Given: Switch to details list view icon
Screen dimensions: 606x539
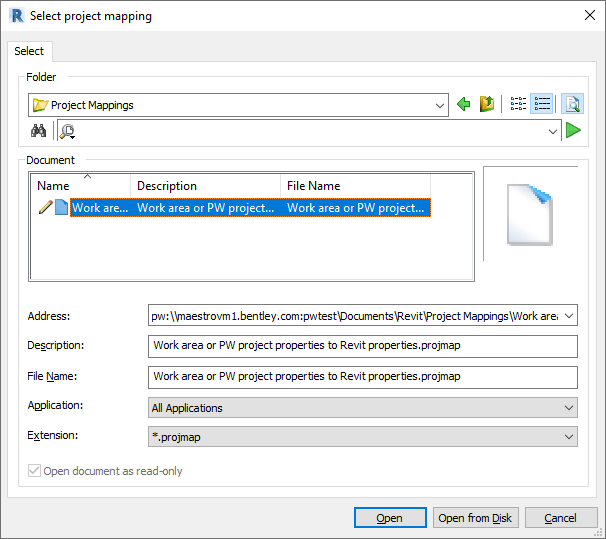Looking at the screenshot, I should click(542, 104).
